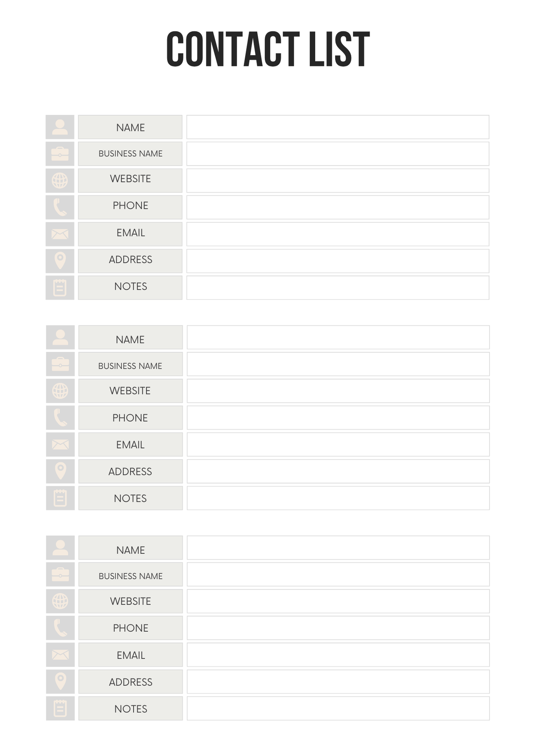Click the first contact's EMAIL blank field
This screenshot has width=535, height=756.
point(337,234)
